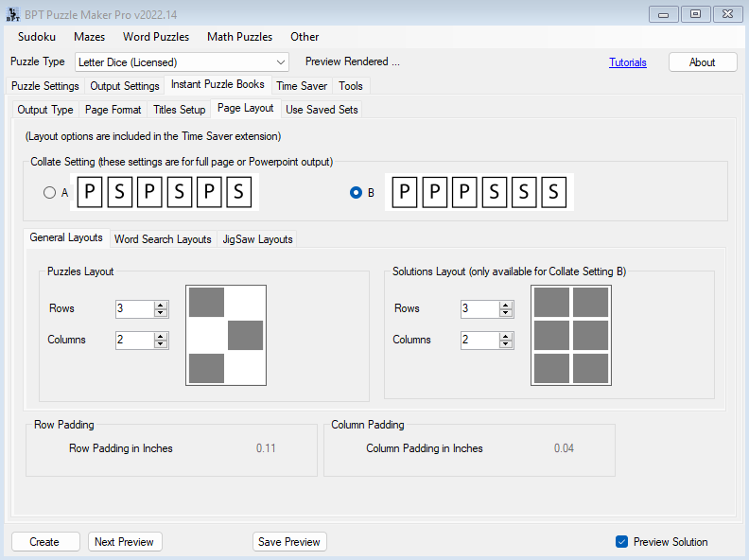
Task: Select Collate Setting A radio button
Action: click(x=50, y=193)
